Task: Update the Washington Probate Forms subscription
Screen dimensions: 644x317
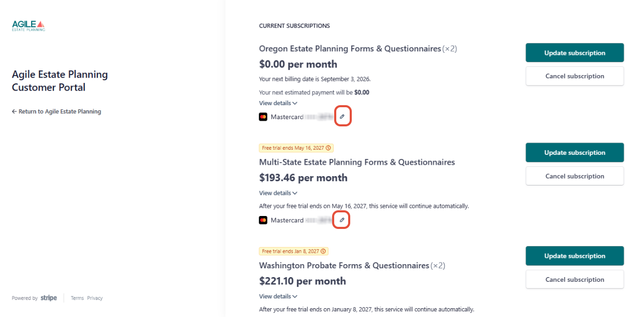Action: point(575,256)
